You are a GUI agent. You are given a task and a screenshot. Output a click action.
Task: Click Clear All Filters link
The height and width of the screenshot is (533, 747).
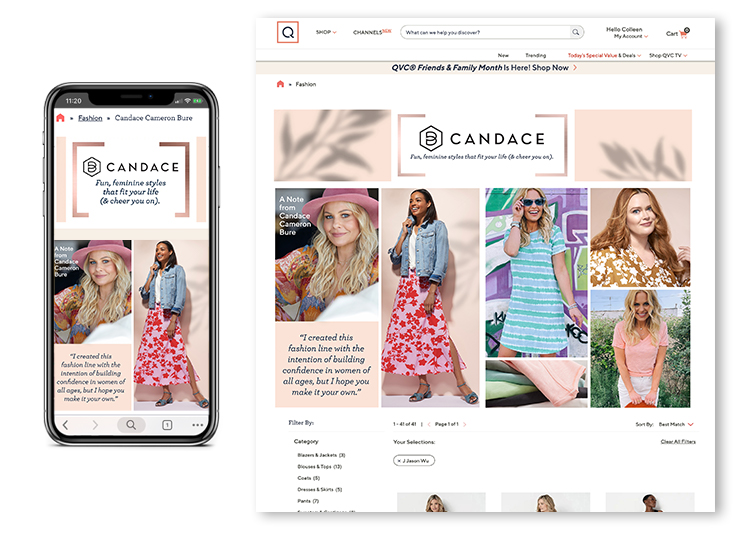pyautogui.click(x=678, y=442)
